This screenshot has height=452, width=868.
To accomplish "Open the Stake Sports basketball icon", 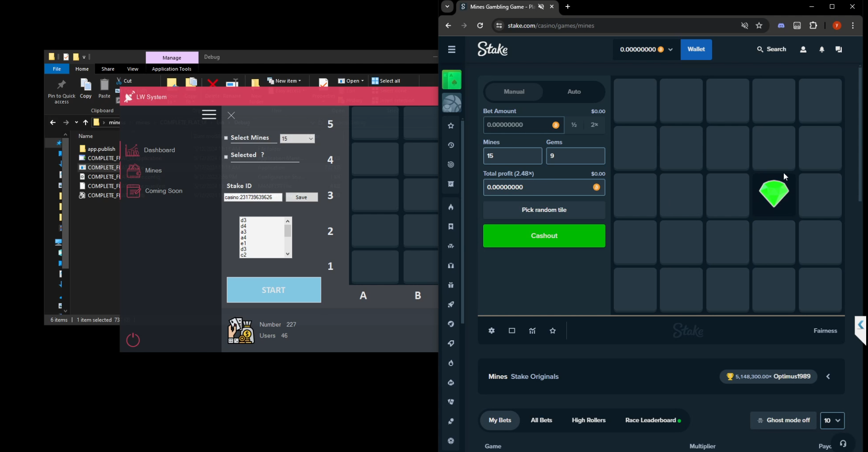I will pos(451,103).
